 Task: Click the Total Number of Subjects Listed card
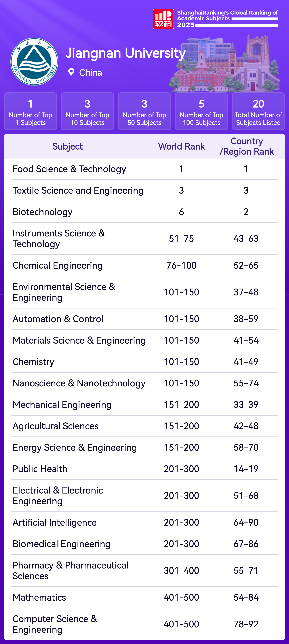click(x=258, y=111)
